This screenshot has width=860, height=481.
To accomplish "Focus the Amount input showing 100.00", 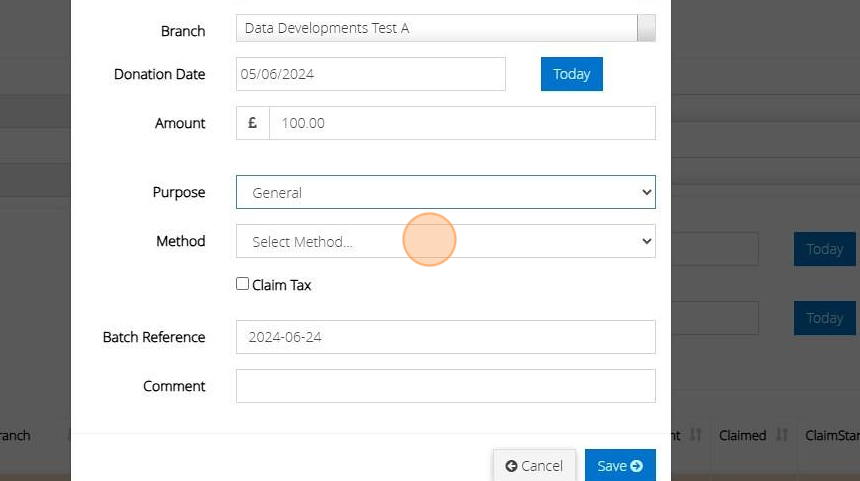I will 462,123.
